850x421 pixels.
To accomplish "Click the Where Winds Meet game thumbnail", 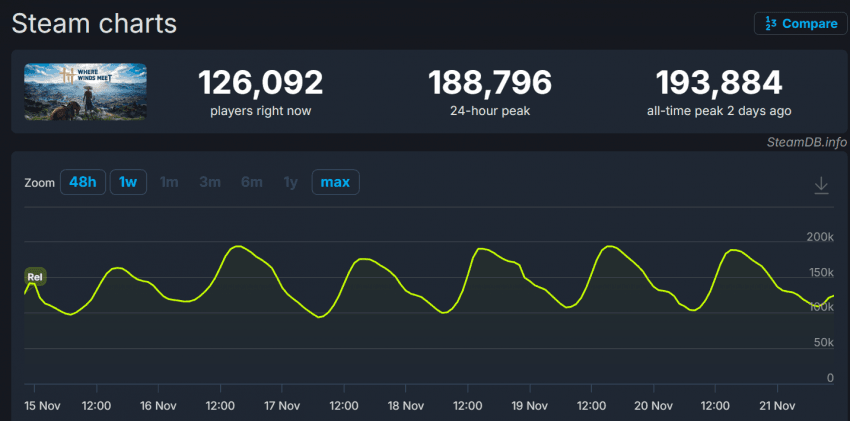I will click(85, 93).
